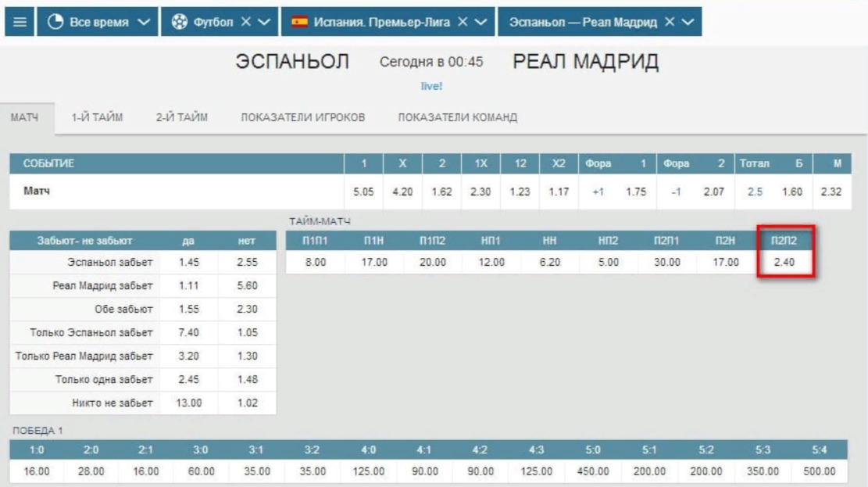The height and width of the screenshot is (487, 868).
Task: Pick П1П1 half-match odds 8.00
Action: (316, 262)
